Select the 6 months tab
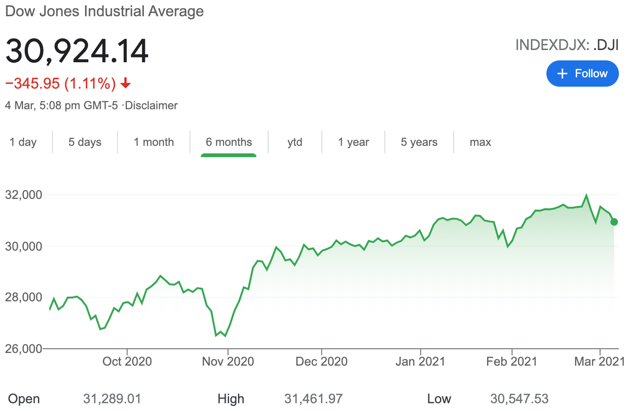 tap(229, 142)
